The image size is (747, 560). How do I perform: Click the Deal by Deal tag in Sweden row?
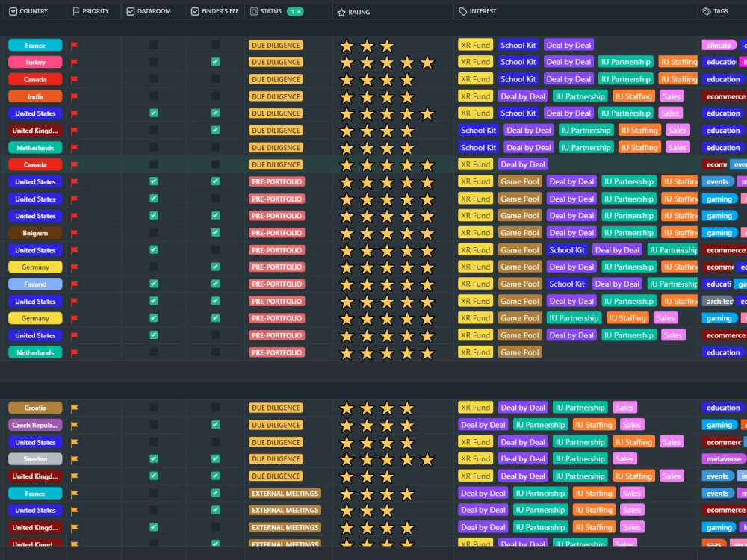point(523,459)
